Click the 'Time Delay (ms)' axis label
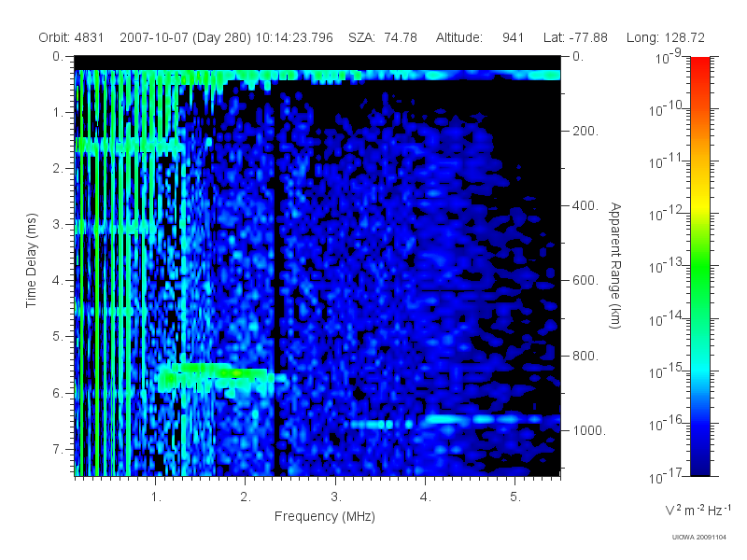The image size is (747, 560). (x=31, y=260)
